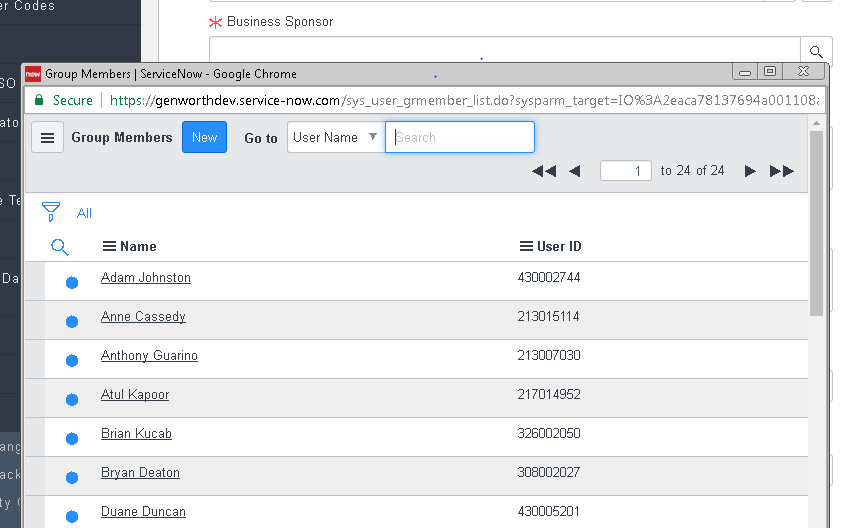Click the New button
The image size is (852, 528).
click(204, 137)
